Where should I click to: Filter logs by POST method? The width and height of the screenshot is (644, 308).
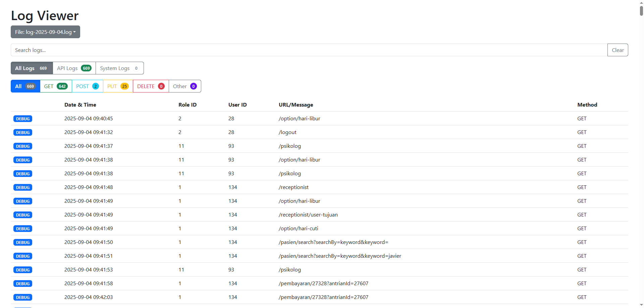tap(87, 86)
